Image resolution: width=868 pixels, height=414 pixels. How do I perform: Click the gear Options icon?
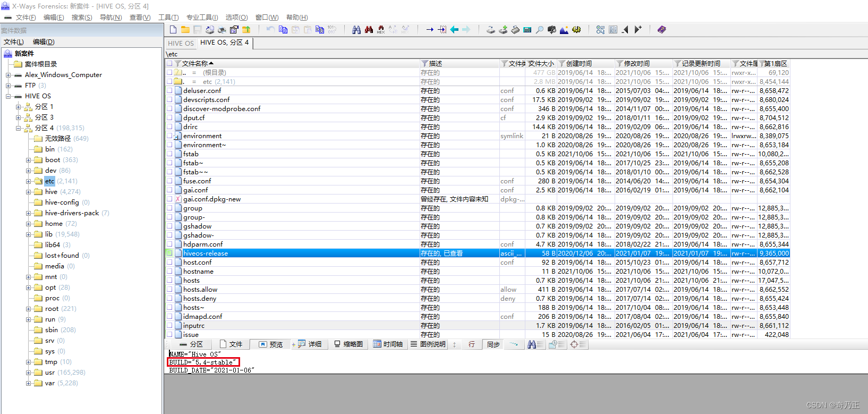pos(576,30)
